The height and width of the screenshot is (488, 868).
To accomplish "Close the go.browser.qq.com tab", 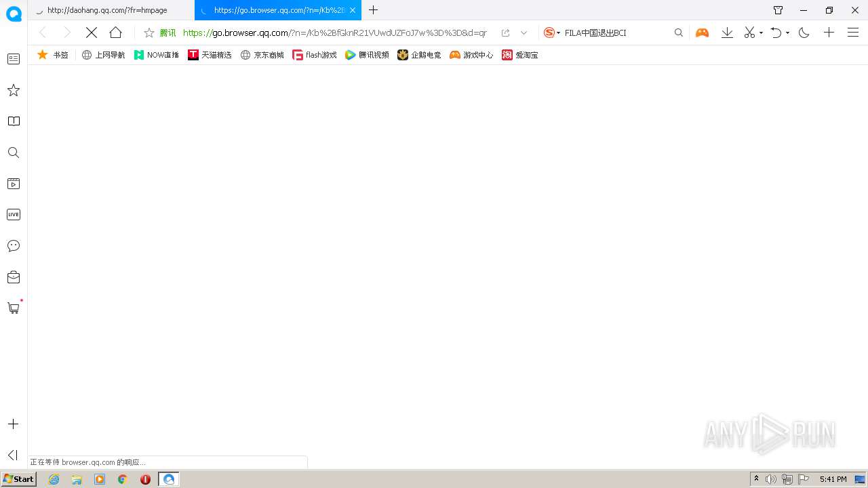I will (x=353, y=10).
